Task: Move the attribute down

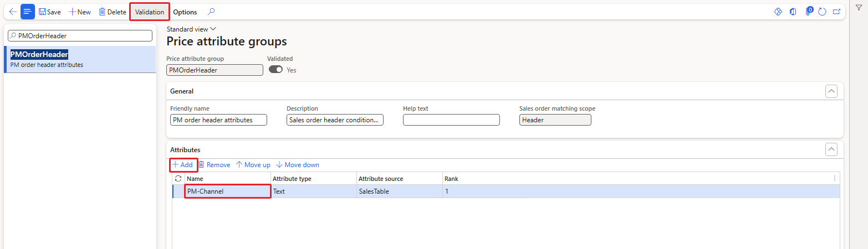Action: pyautogui.click(x=298, y=165)
